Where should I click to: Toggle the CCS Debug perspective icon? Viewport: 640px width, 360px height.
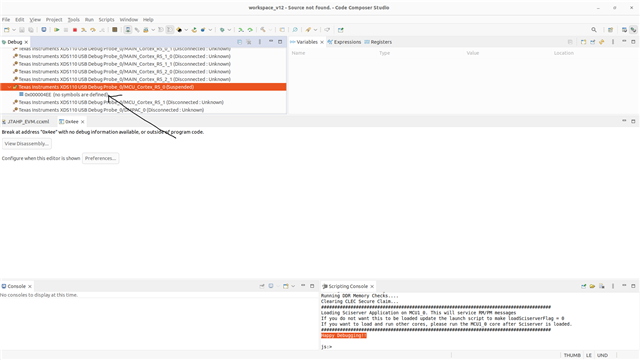[633, 30]
